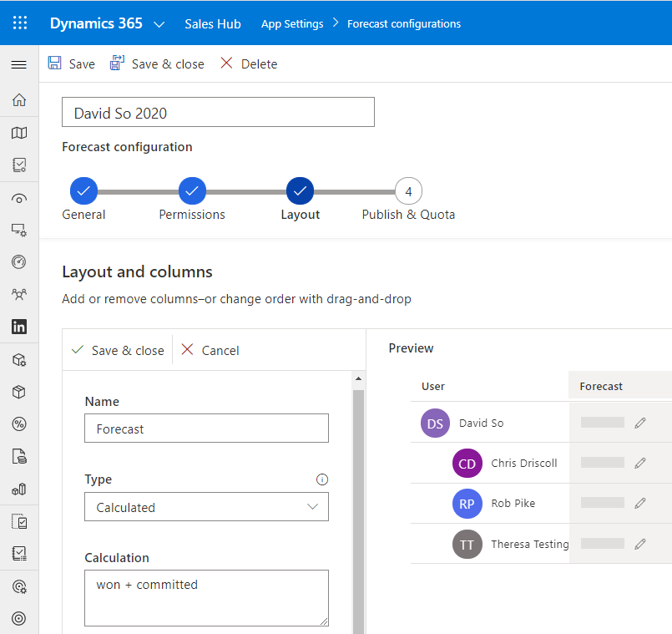Image resolution: width=672 pixels, height=634 pixels.
Task: Open step 4 Publish & Quota
Action: coord(408,191)
